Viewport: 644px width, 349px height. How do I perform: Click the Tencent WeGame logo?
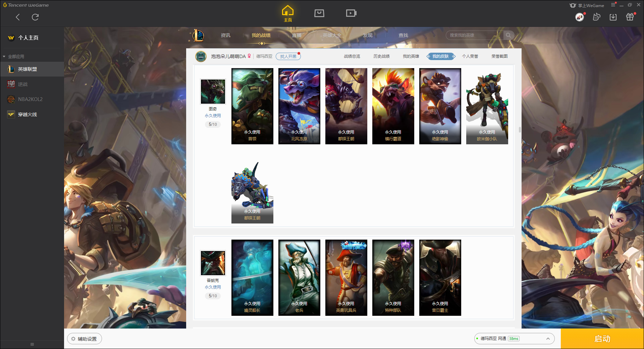(26, 5)
